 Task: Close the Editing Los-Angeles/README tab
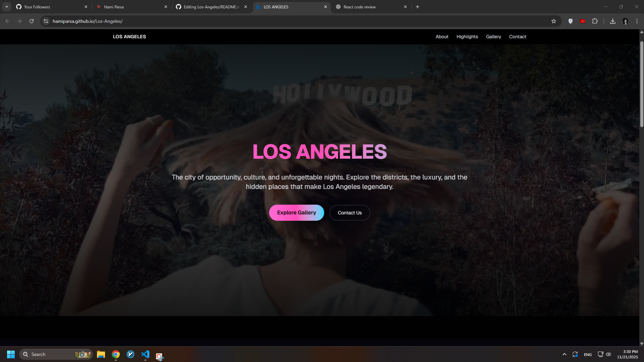(246, 7)
